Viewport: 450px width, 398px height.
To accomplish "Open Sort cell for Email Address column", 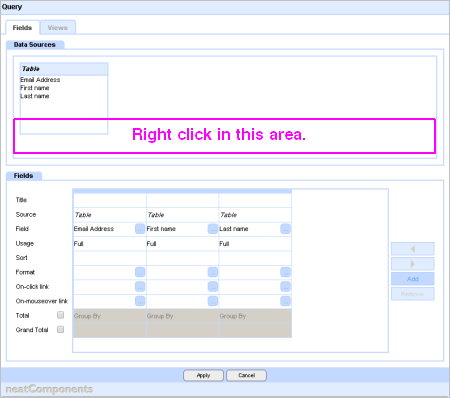I will point(110,258).
